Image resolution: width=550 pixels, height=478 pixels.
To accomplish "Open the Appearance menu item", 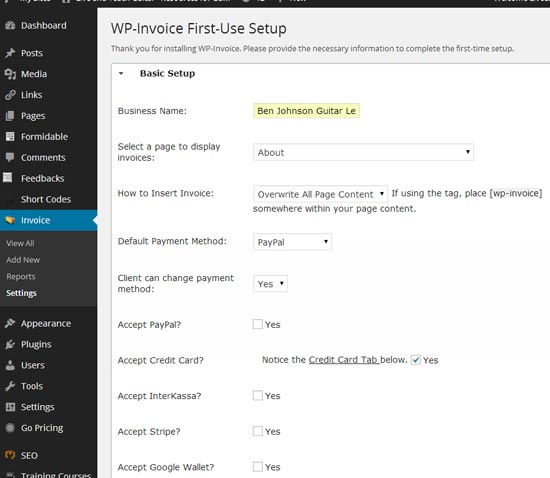I will [x=46, y=323].
